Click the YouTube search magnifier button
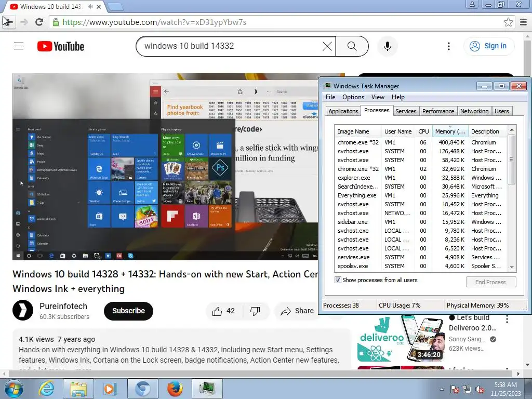The height and width of the screenshot is (399, 532). pyautogui.click(x=352, y=46)
